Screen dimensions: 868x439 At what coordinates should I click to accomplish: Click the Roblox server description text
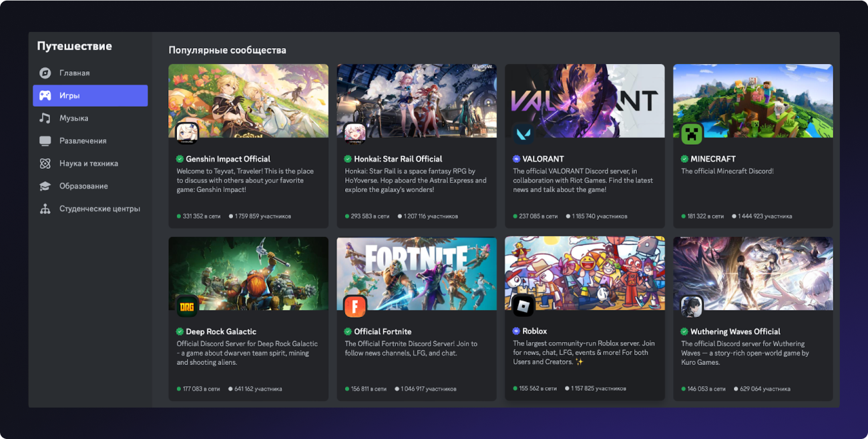584,352
